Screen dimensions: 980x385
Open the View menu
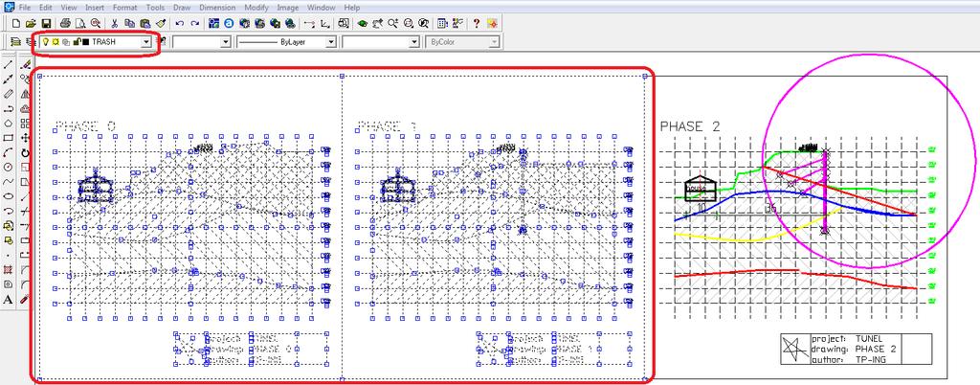pyautogui.click(x=69, y=8)
